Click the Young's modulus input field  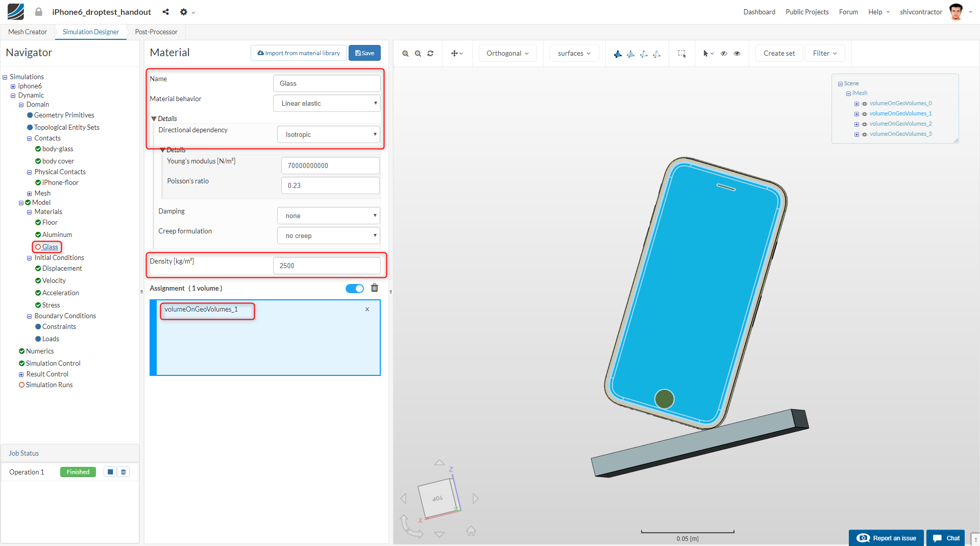tap(330, 165)
